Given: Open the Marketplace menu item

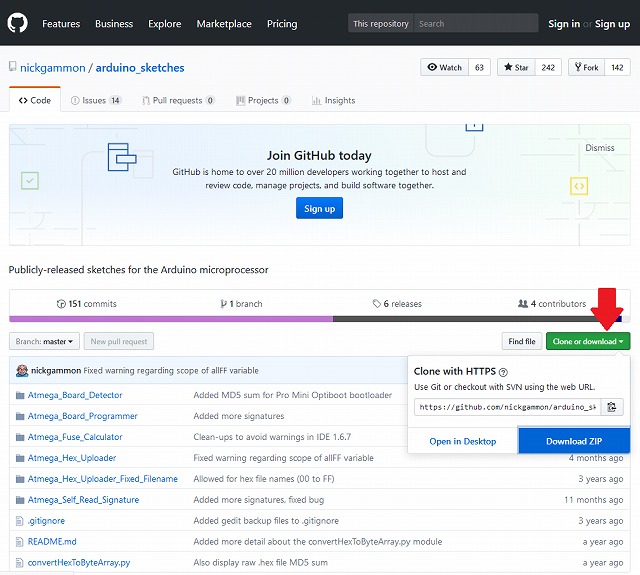Looking at the screenshot, I should (x=224, y=24).
